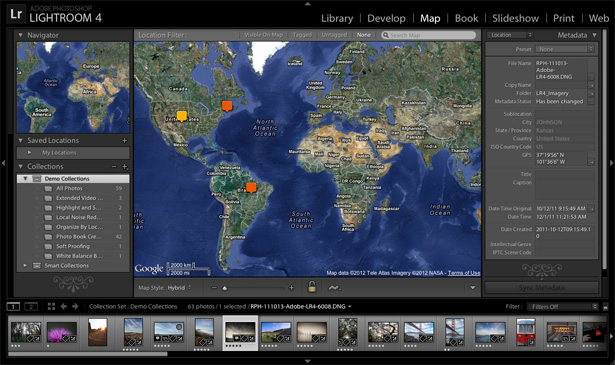Select main window display button 1
Screen dimensions: 615x365
[14, 307]
